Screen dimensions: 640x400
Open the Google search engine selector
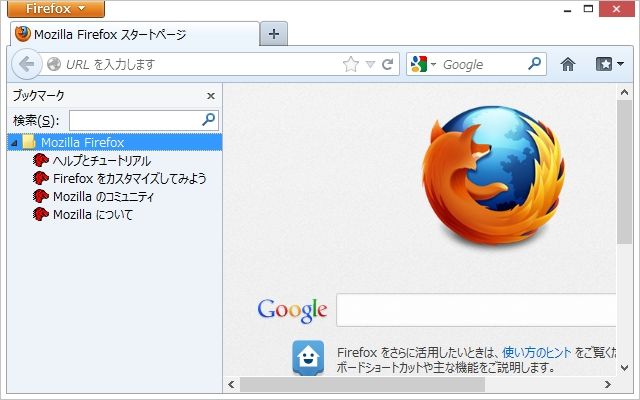tap(423, 64)
